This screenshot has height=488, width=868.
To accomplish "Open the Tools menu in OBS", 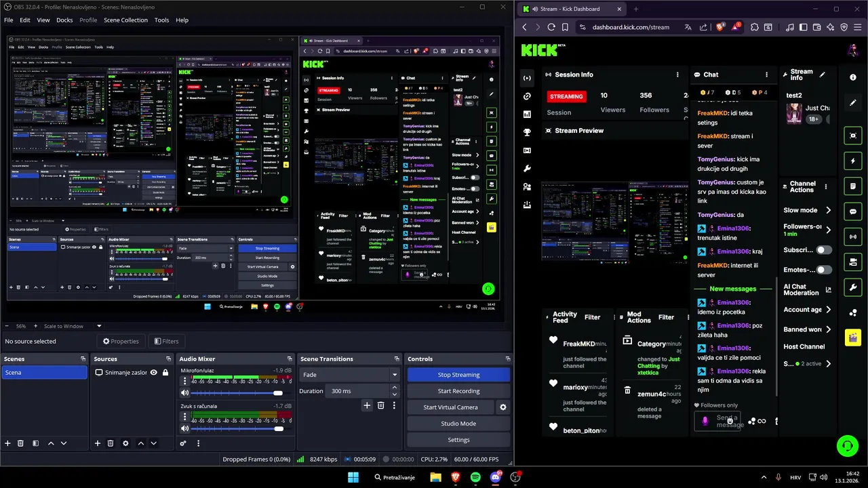I will 161,20.
